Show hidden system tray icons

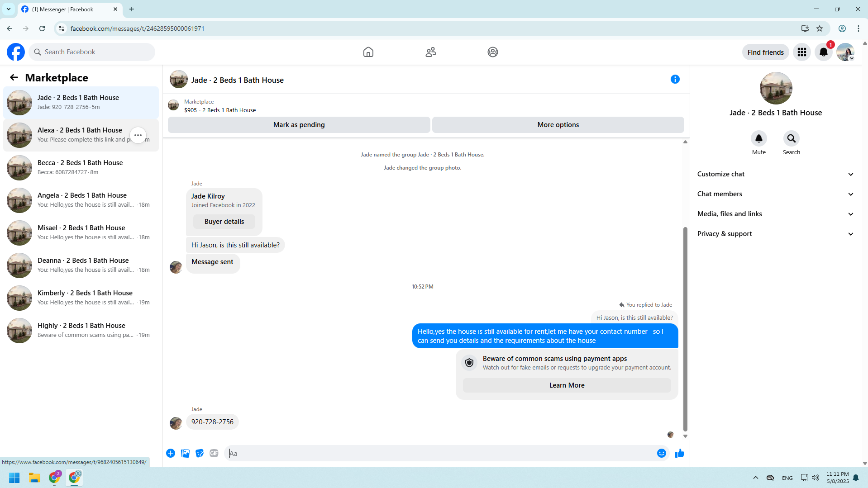tap(756, 478)
